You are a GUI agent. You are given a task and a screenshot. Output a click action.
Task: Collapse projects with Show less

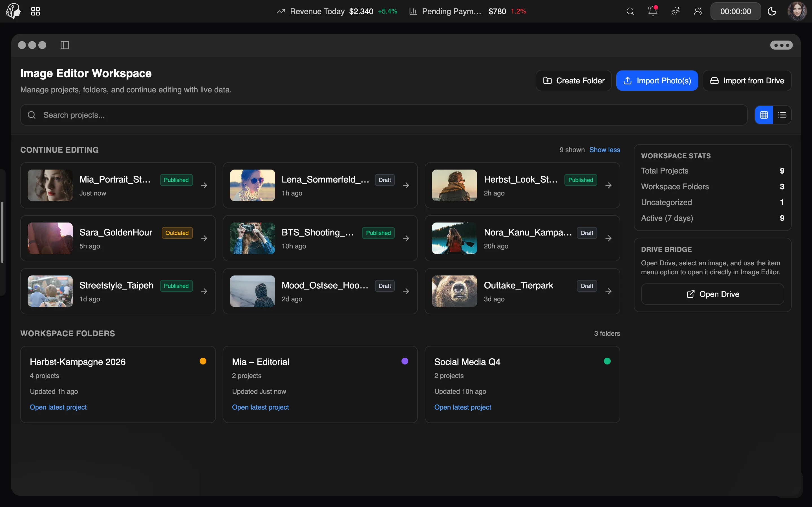pos(605,150)
